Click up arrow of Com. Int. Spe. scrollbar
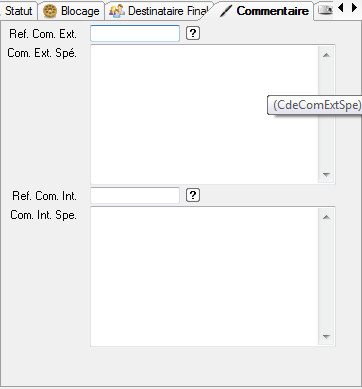The width and height of the screenshot is (362, 389). click(x=326, y=217)
